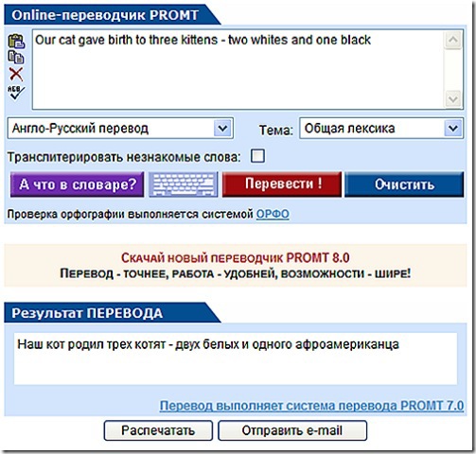Screen dimensions: 476x454
Task: Click inside the translation result text box
Action: (236, 358)
